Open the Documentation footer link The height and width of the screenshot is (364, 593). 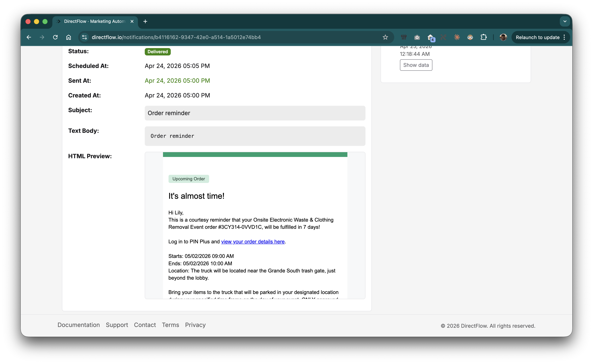pos(79,325)
